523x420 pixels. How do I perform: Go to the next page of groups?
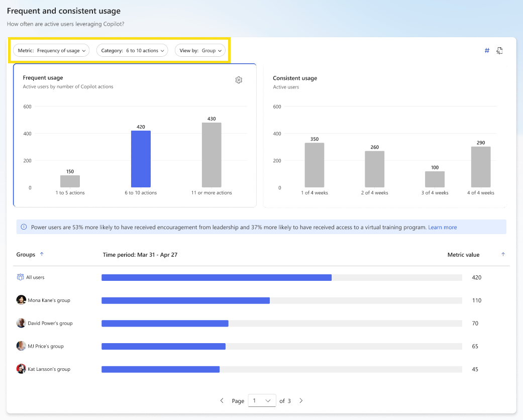301,400
